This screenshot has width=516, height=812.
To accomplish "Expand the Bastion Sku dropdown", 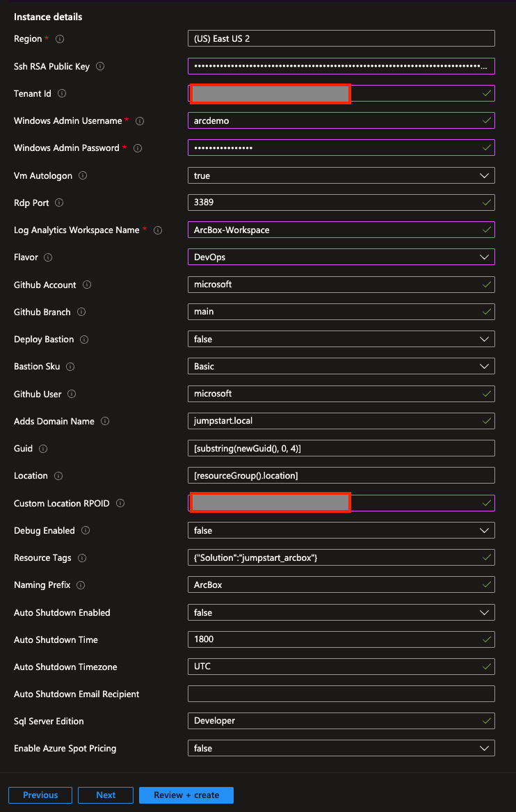I will click(x=341, y=366).
